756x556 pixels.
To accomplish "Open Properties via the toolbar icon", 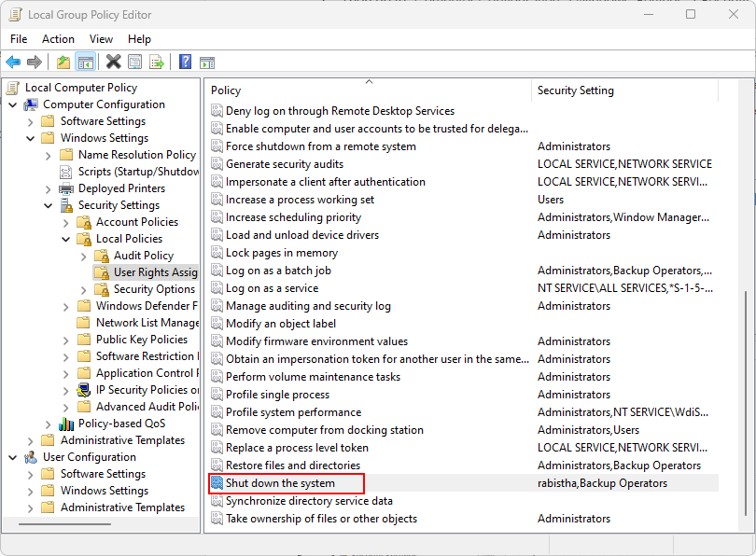I will coord(135,62).
